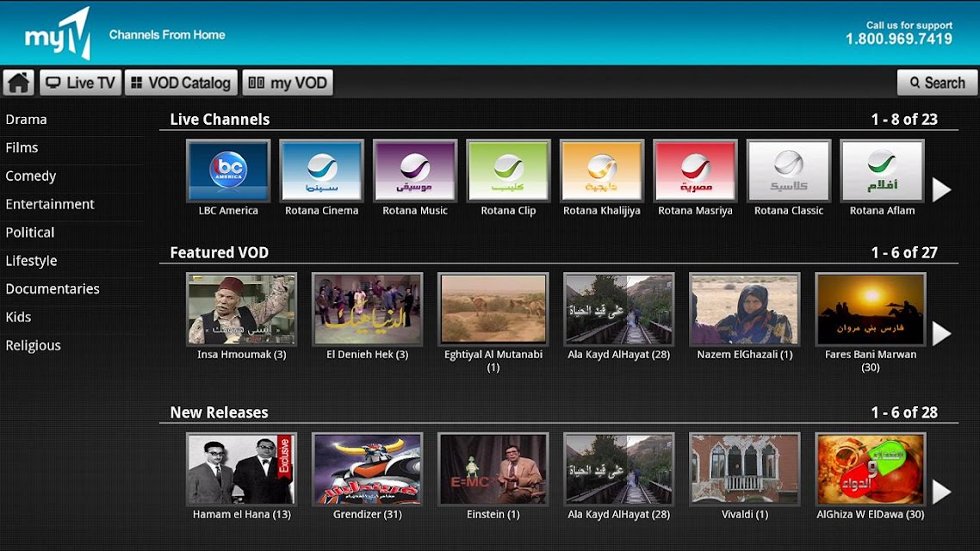The height and width of the screenshot is (551, 980).
Task: Click the 'Channels From Home' tagline
Action: (x=168, y=35)
